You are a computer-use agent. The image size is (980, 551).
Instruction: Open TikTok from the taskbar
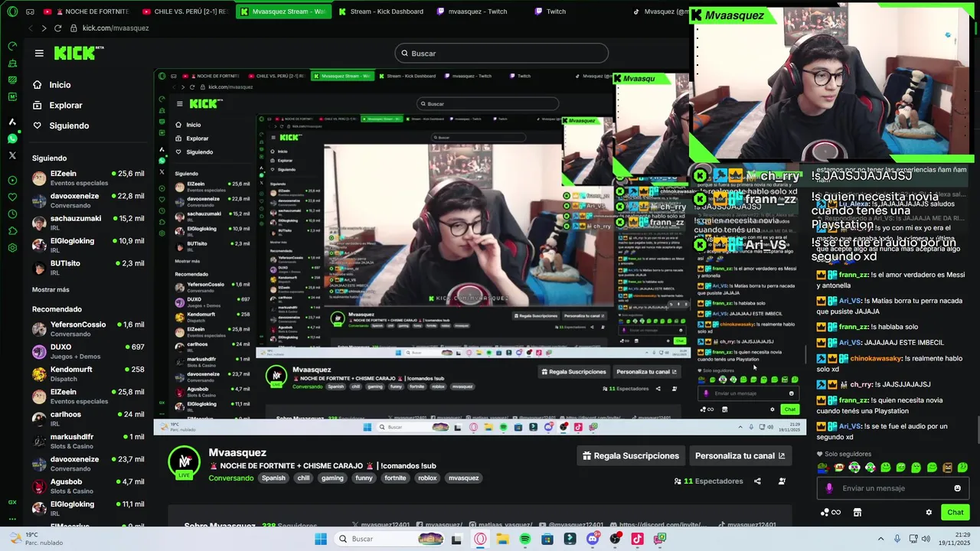click(637, 539)
